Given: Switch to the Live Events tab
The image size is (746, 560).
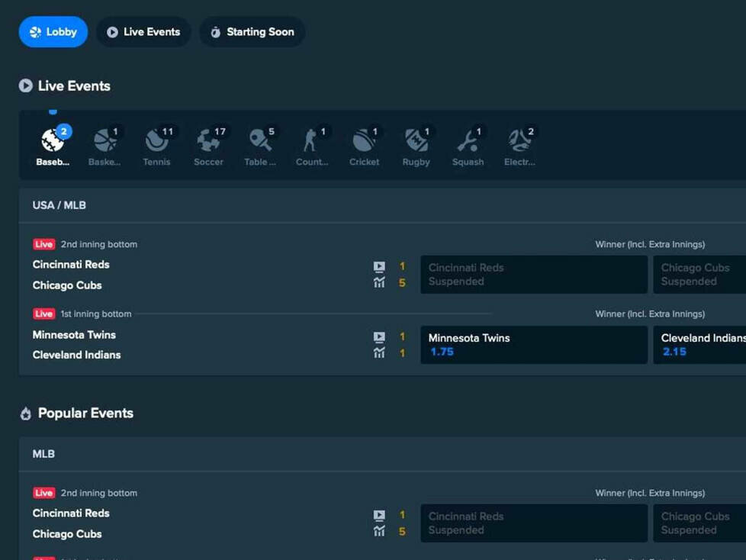Looking at the screenshot, I should coord(143,32).
